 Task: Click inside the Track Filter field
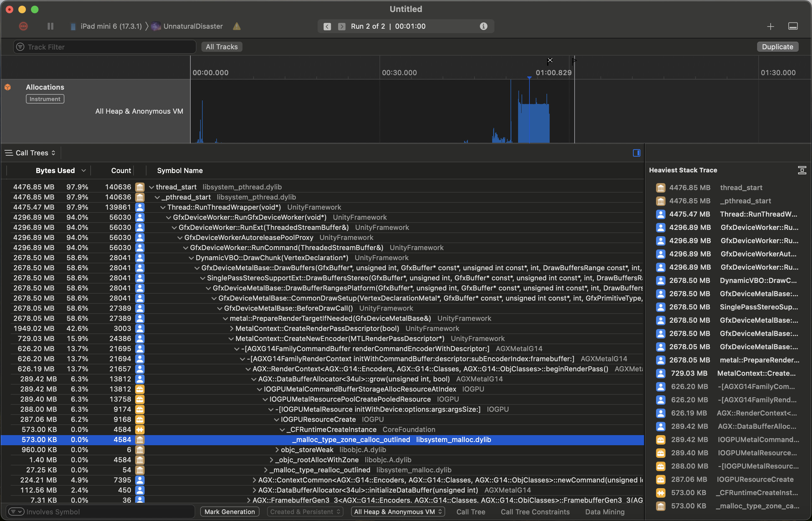point(101,46)
